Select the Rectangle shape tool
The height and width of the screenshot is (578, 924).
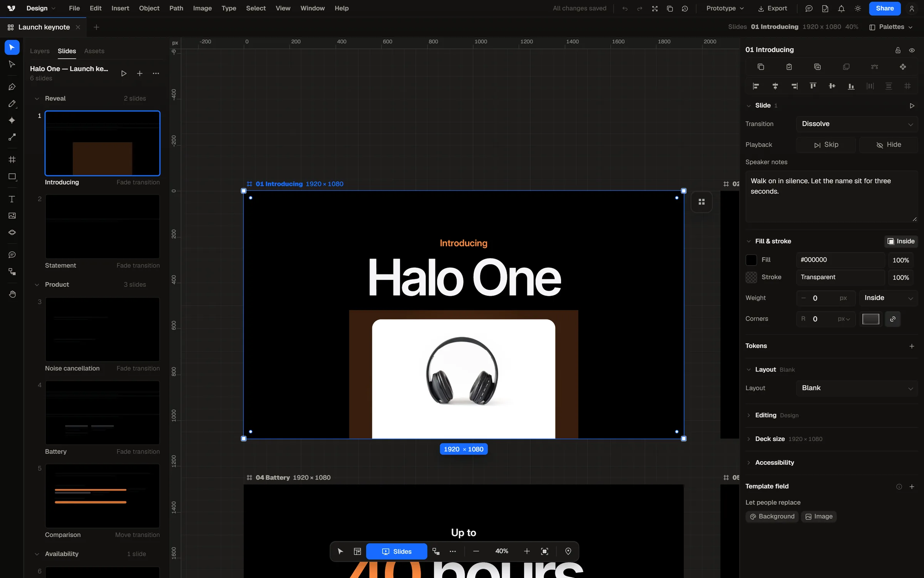coord(12,176)
